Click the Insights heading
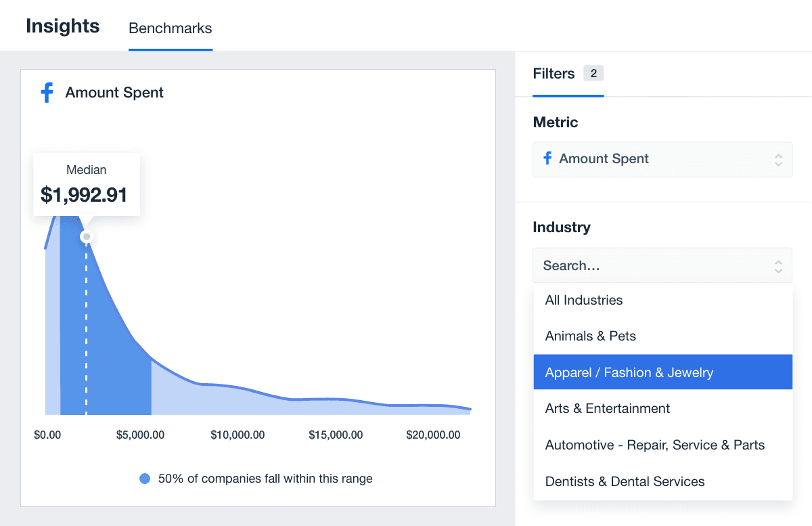This screenshot has height=526, width=812. click(63, 26)
